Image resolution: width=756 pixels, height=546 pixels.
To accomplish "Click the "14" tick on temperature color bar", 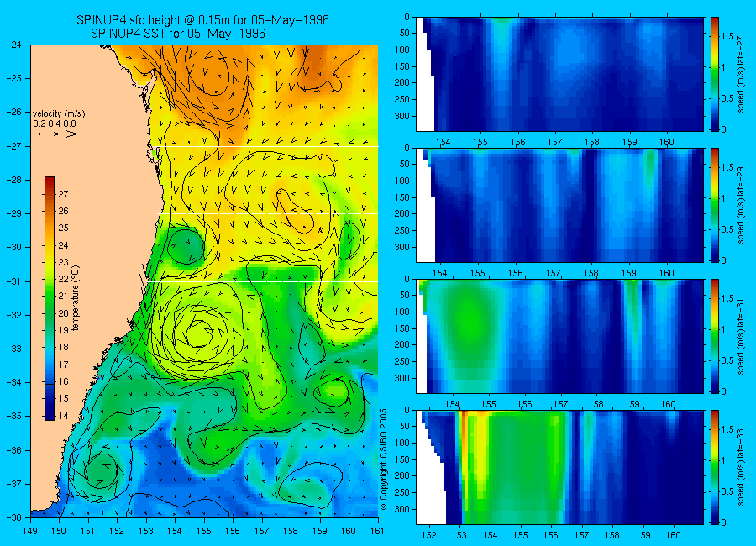I will point(63,416).
